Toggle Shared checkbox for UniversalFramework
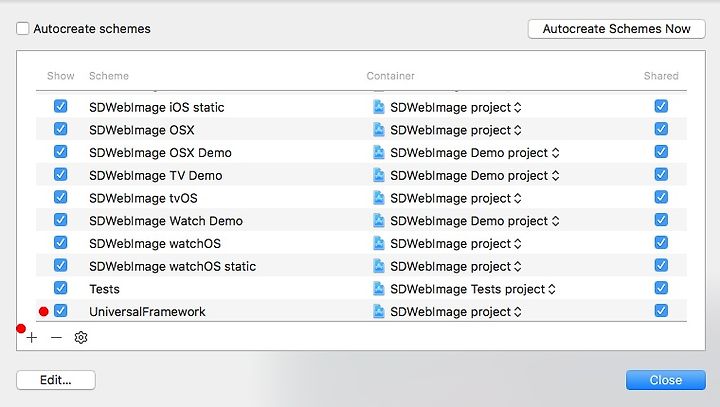 pyautogui.click(x=661, y=311)
